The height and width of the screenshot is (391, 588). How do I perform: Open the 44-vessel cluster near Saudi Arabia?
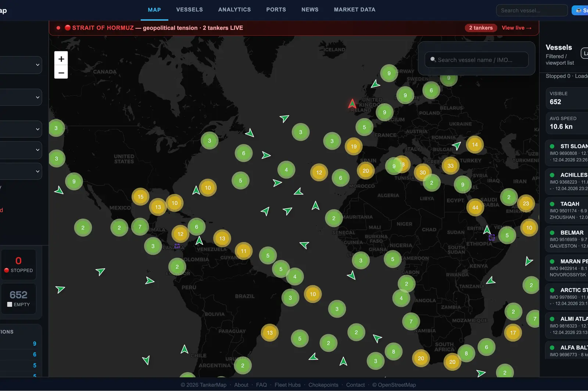(475, 208)
